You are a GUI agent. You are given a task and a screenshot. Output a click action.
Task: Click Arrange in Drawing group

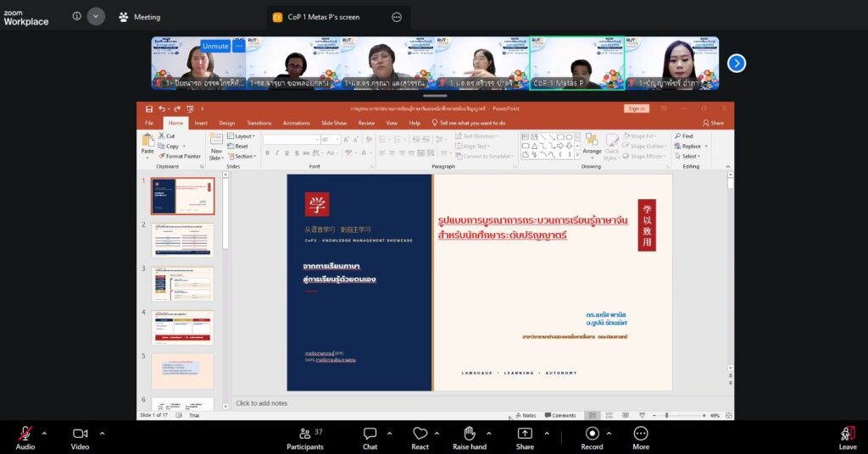click(x=592, y=145)
